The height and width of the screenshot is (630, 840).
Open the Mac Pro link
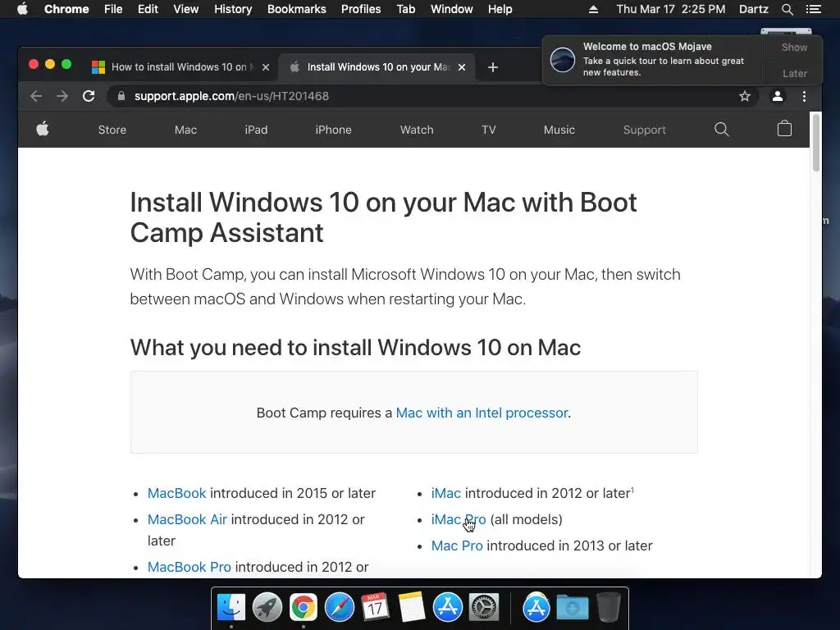pos(457,546)
